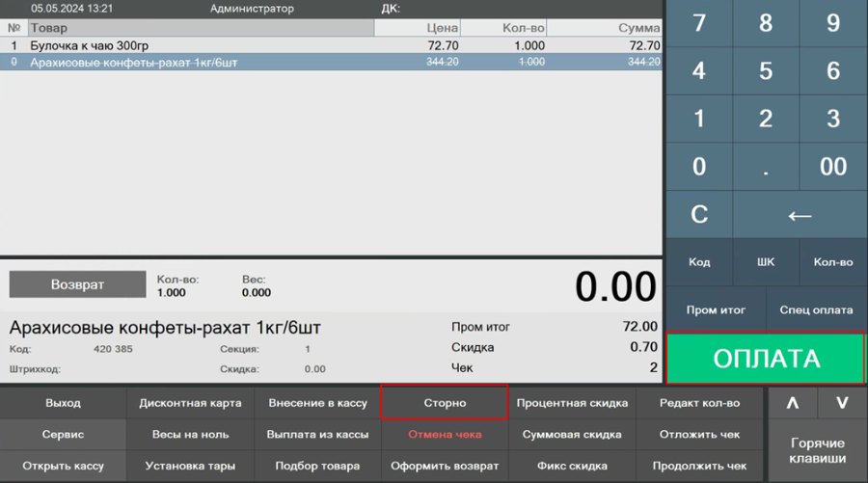Click the Пром итог value 72.00
Screen dimensions: 868x483
640,327
